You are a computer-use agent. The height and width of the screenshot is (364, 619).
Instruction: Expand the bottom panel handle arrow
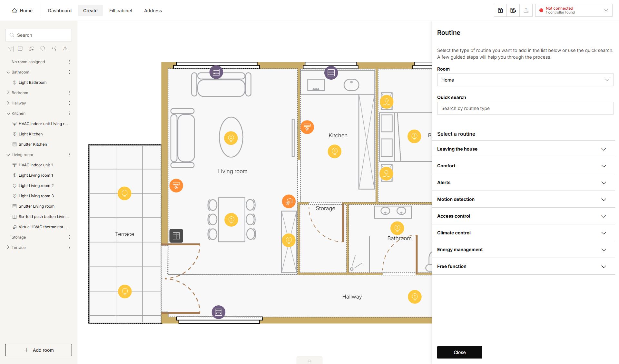309,360
